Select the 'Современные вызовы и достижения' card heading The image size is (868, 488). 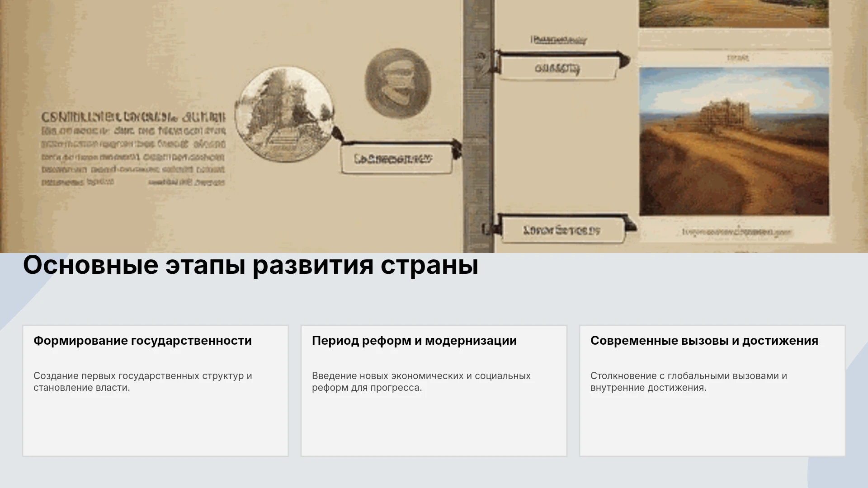(704, 341)
